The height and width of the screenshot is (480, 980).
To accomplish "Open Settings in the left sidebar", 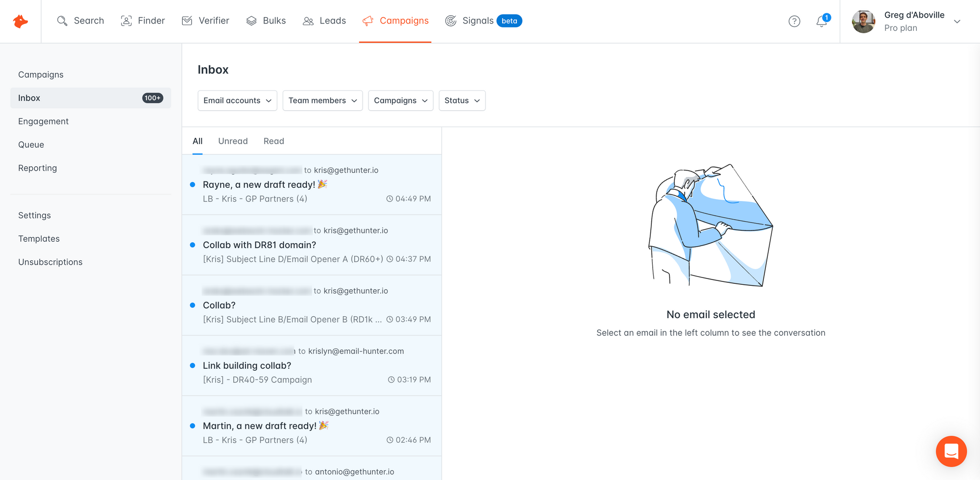I will coord(34,215).
